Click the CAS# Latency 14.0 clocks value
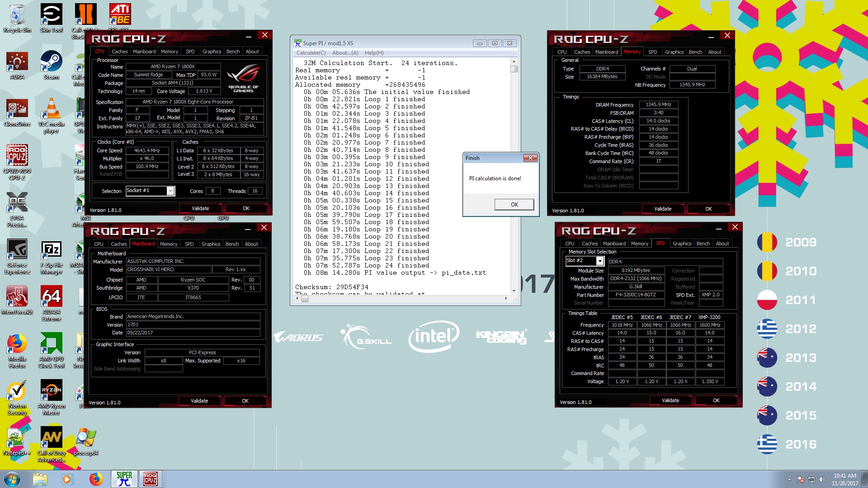868x488 pixels. pos(658,121)
